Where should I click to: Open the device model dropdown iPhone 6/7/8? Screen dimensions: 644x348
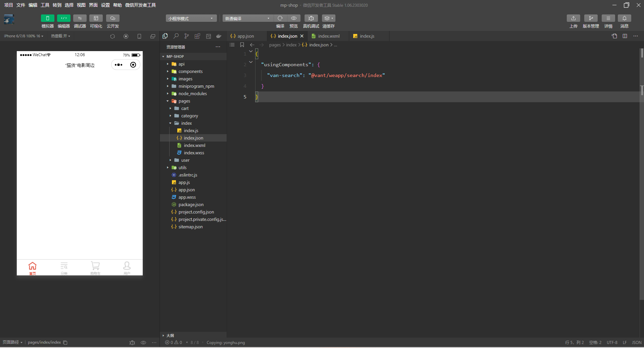[x=24, y=36]
